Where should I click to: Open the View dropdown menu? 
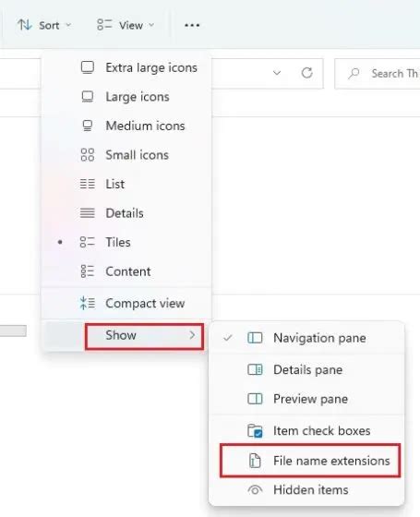click(x=126, y=25)
